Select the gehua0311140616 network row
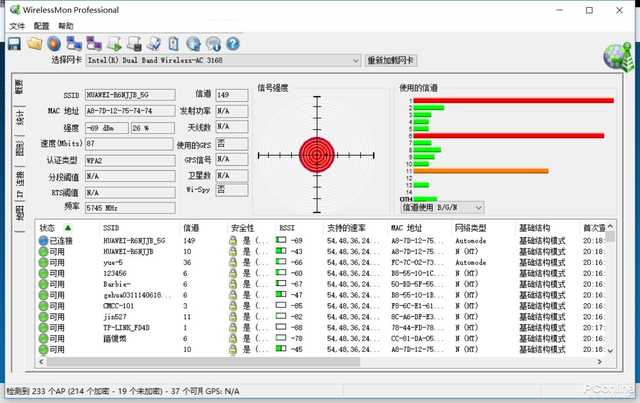This screenshot has width=640, height=403. 322,295
